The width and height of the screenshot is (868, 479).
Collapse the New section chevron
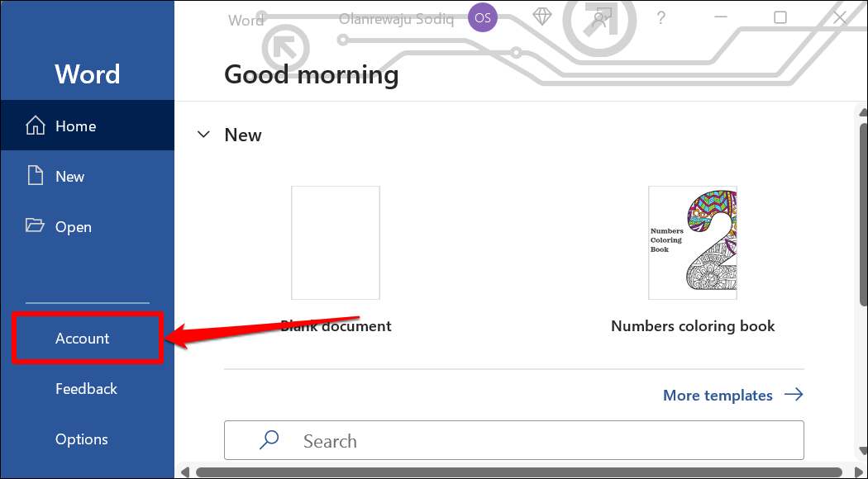[x=203, y=135]
